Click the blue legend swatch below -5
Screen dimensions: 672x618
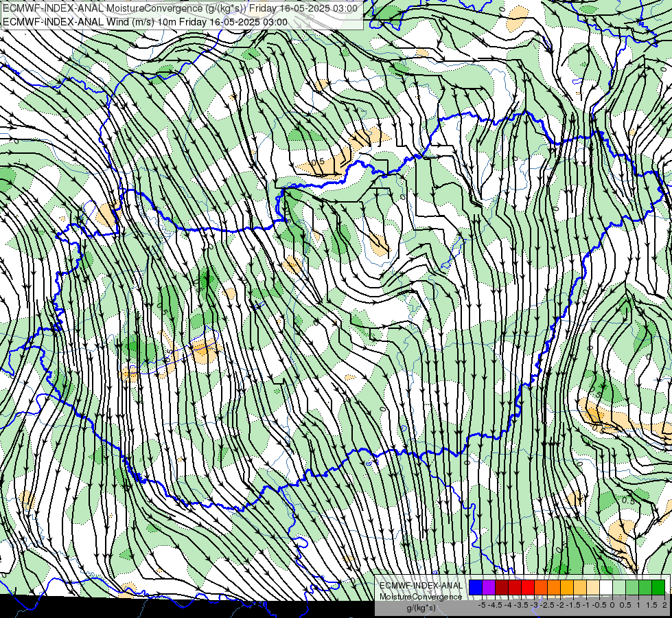coord(476,588)
